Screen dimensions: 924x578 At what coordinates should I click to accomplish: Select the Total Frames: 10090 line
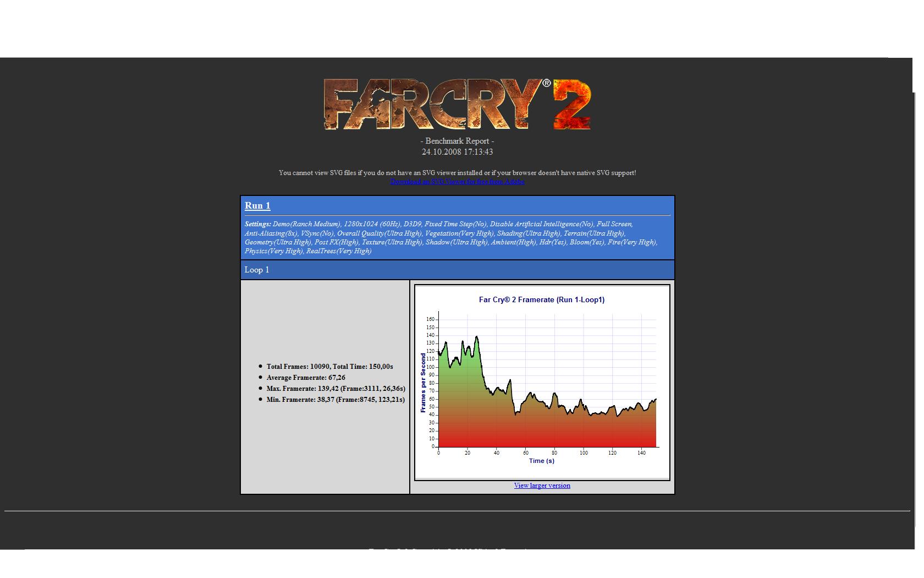pyautogui.click(x=329, y=367)
